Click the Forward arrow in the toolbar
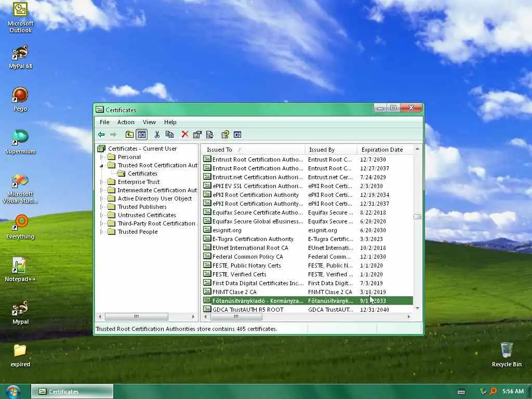Image resolution: width=532 pixels, height=399 pixels. tap(113, 135)
